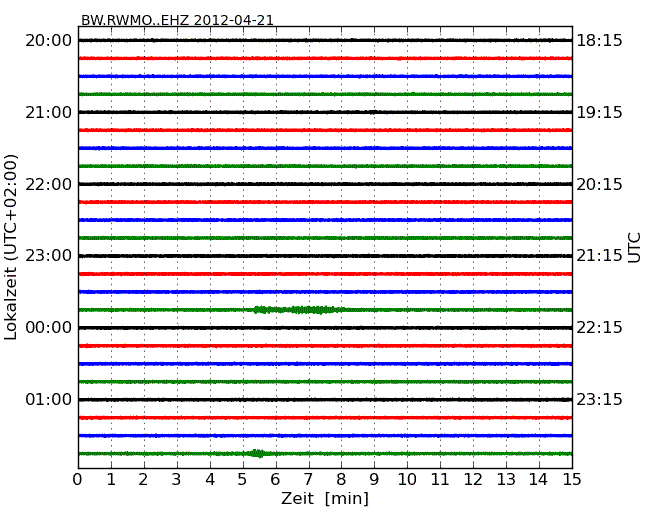Click the 23:00 local time label
This screenshot has width=650, height=520.
tap(49, 255)
